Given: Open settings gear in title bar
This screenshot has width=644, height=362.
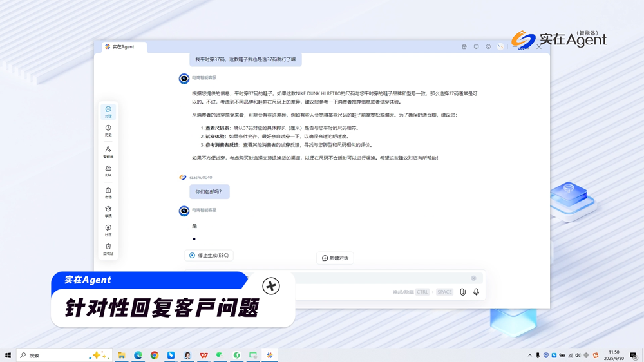Looking at the screenshot, I should 488,47.
